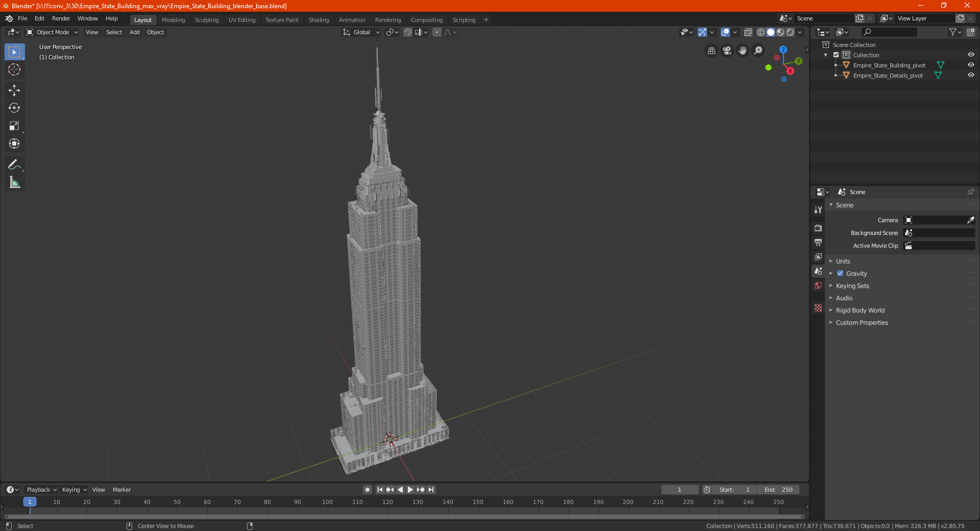Toggle show gizmo button
Image resolution: width=980 pixels, height=531 pixels.
click(x=702, y=32)
